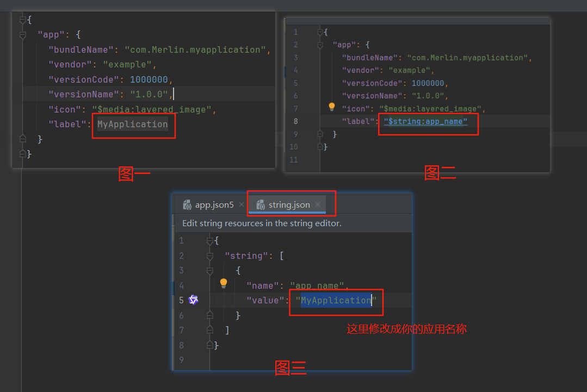Click the 1000000 value on numbered line 5
The width and height of the screenshot is (587, 392).
click(x=428, y=83)
